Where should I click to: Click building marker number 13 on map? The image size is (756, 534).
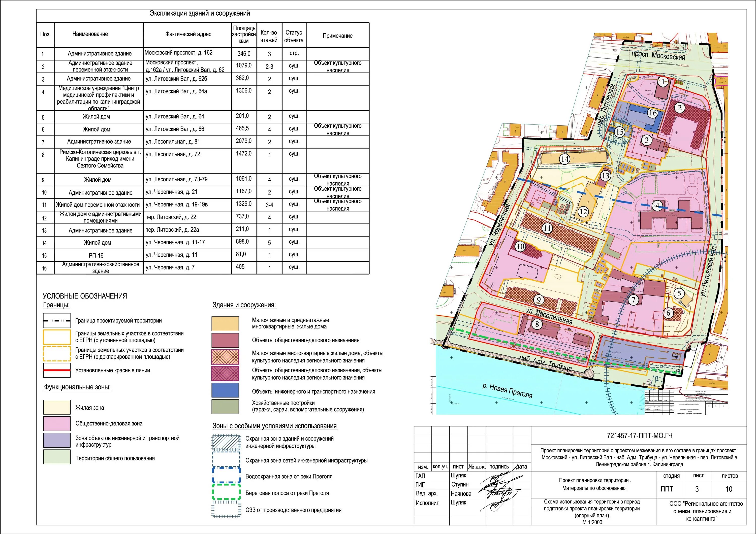[x=606, y=176]
